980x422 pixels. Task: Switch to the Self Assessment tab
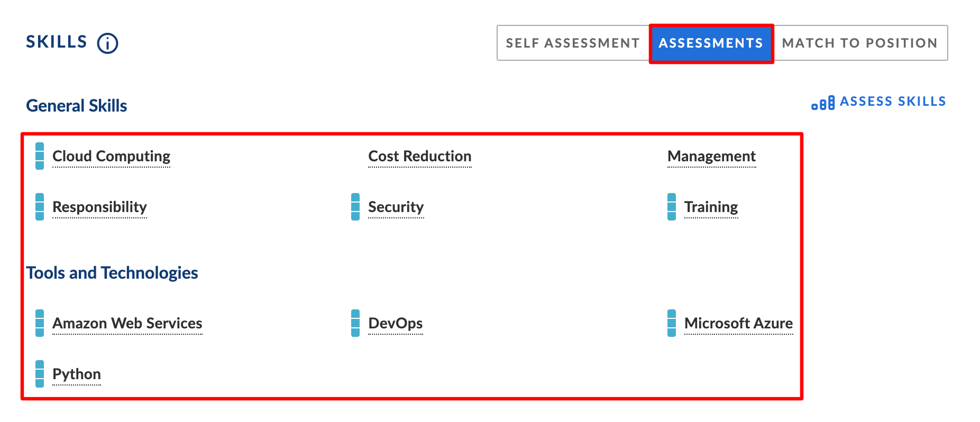pyautogui.click(x=573, y=43)
